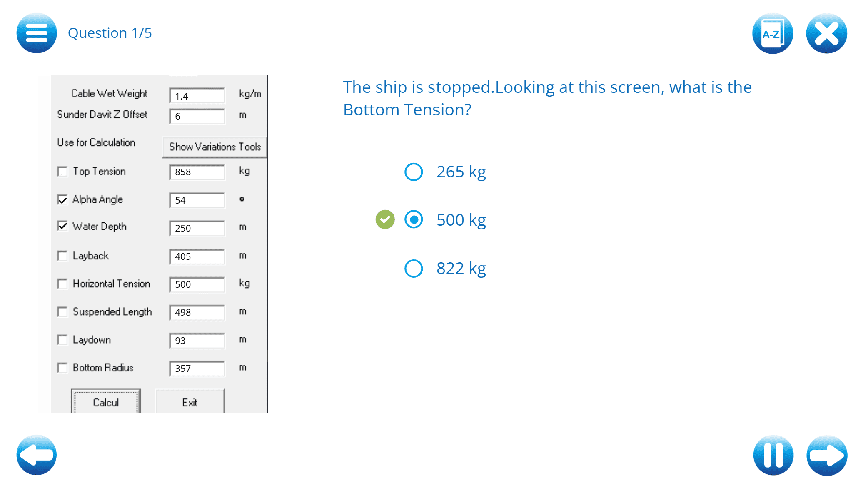868x493 pixels.
Task: Go back with the left arrow
Action: [x=37, y=455]
